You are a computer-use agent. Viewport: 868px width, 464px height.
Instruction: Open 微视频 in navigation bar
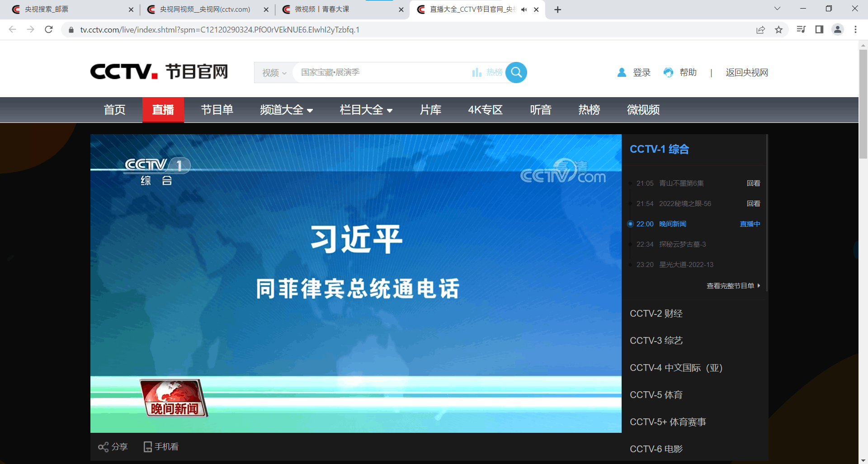click(643, 110)
